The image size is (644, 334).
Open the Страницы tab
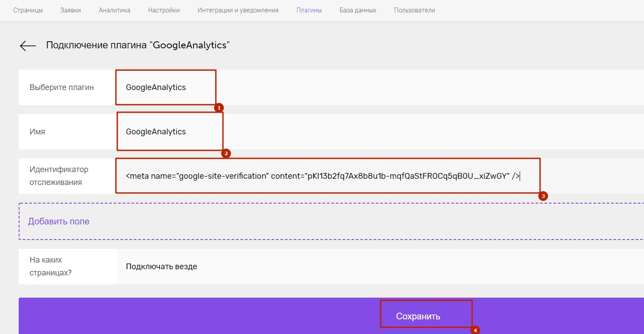tap(28, 10)
